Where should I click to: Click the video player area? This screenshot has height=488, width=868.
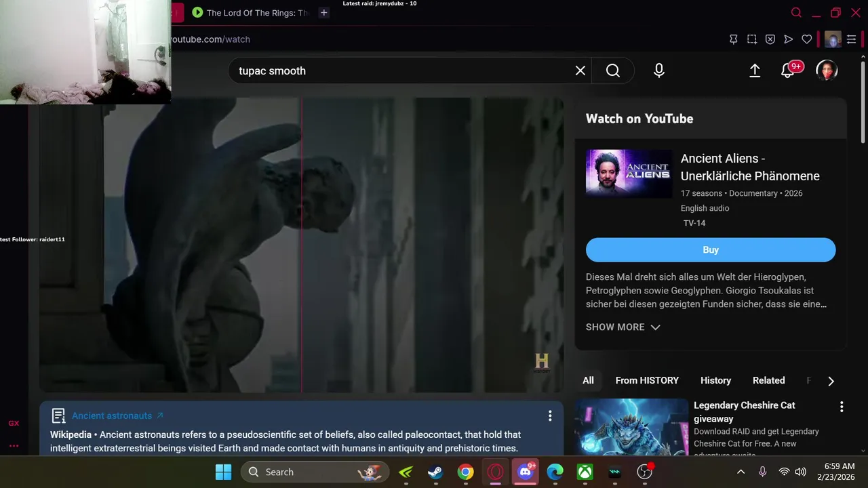[x=301, y=245]
